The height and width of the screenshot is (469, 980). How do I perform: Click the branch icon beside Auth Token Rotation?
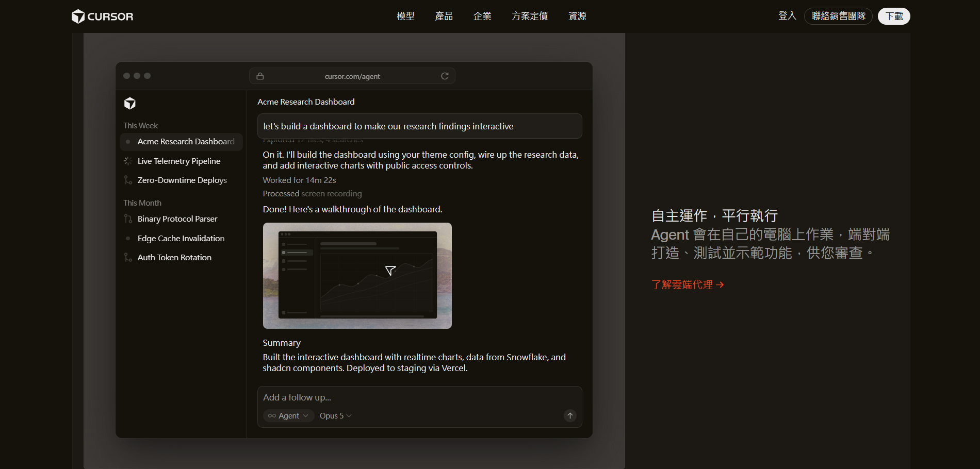pyautogui.click(x=128, y=258)
